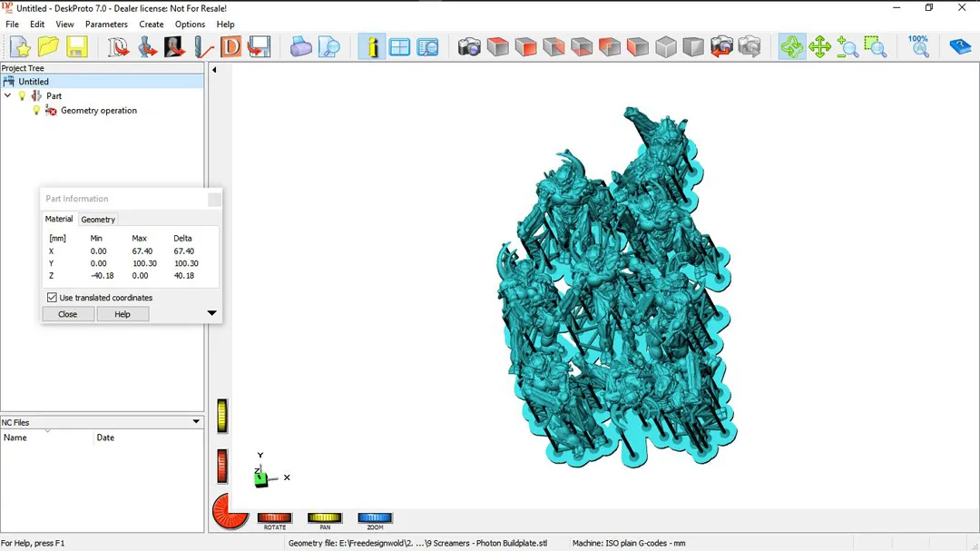Toggle Part Information yellow i icon
Viewport: 980px width, 551px height.
pyautogui.click(x=372, y=47)
